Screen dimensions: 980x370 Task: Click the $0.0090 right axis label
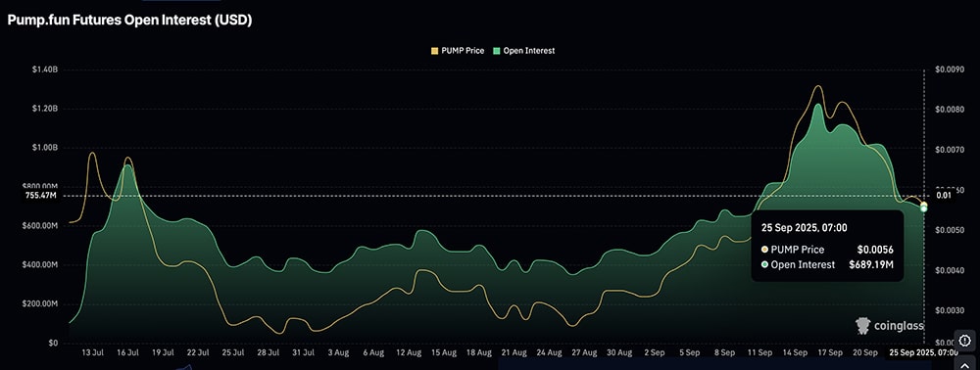951,69
